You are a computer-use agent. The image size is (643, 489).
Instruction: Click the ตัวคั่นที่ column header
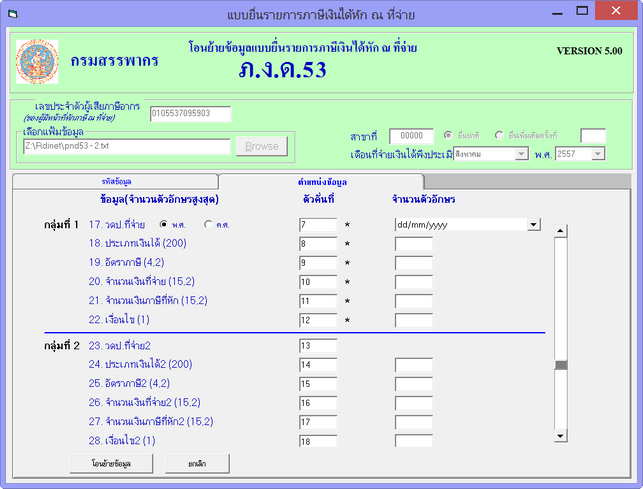318,199
